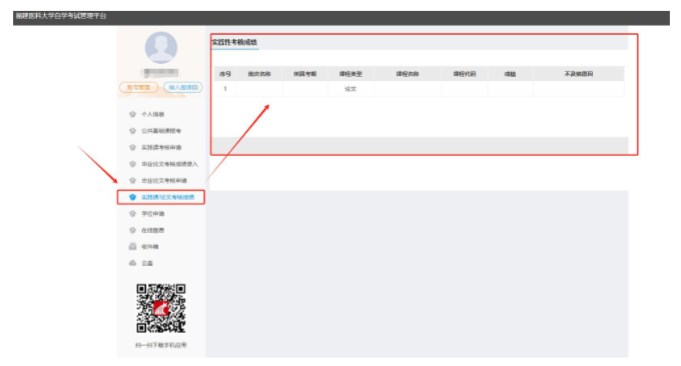The image size is (681, 366).
Task: Click the 个人信息 sidebar icon
Action: pos(132,114)
